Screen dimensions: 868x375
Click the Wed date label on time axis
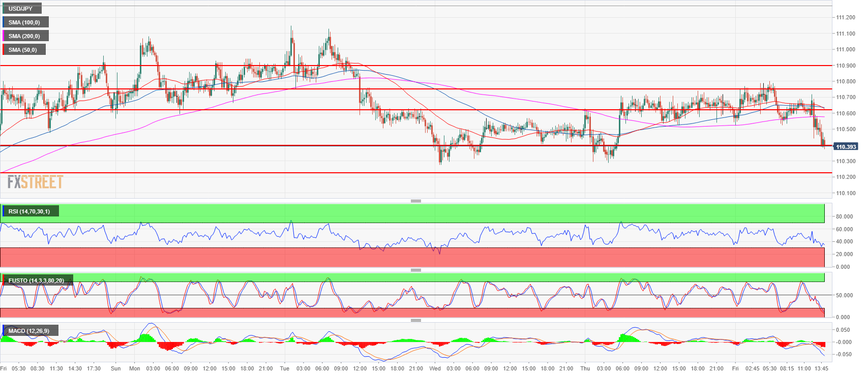coord(435,368)
